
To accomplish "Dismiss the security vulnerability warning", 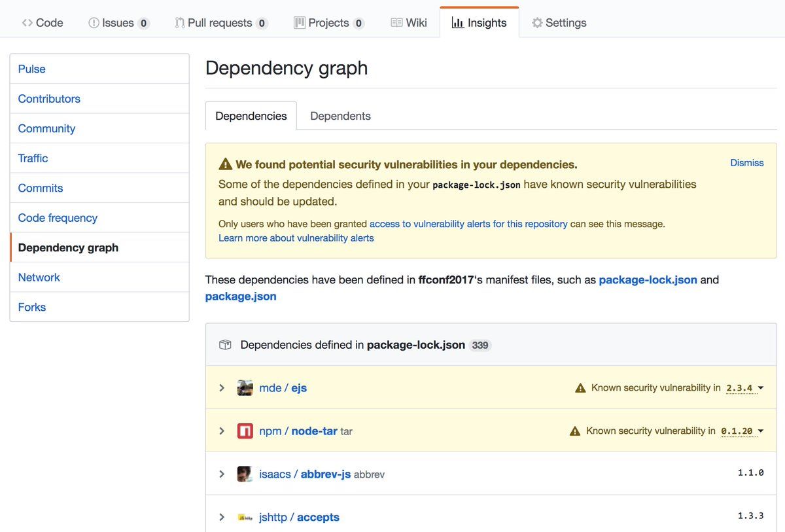I will point(747,163).
